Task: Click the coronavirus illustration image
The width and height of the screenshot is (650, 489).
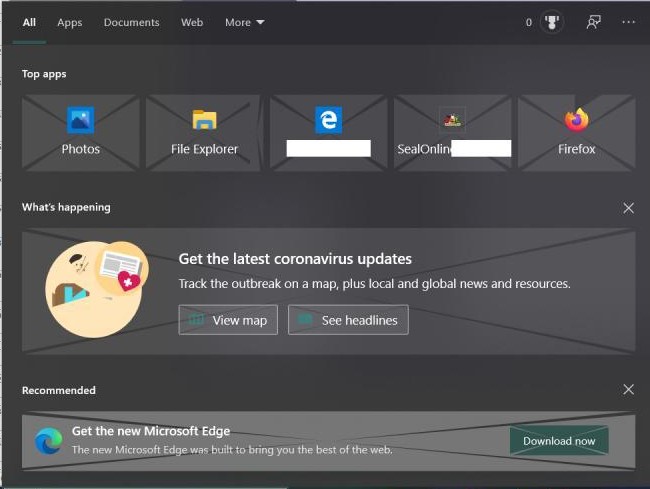Action: point(96,289)
